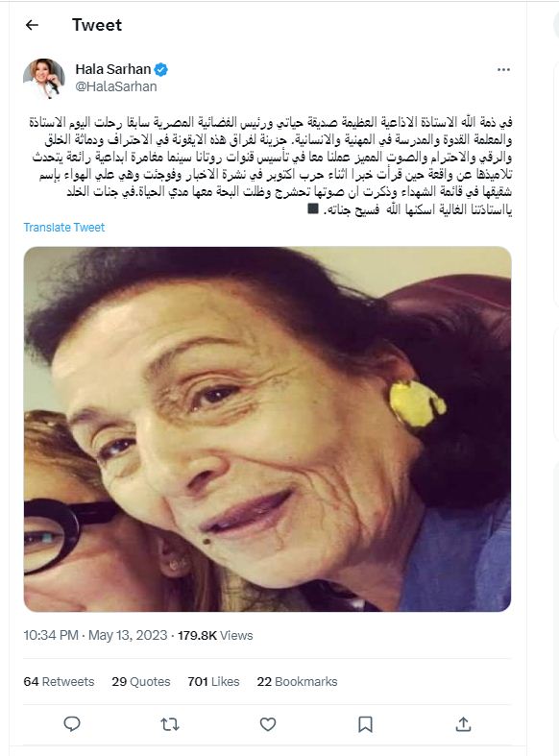View the 29 Quotes list
Viewport: 559px width, 756px height.
coord(141,682)
